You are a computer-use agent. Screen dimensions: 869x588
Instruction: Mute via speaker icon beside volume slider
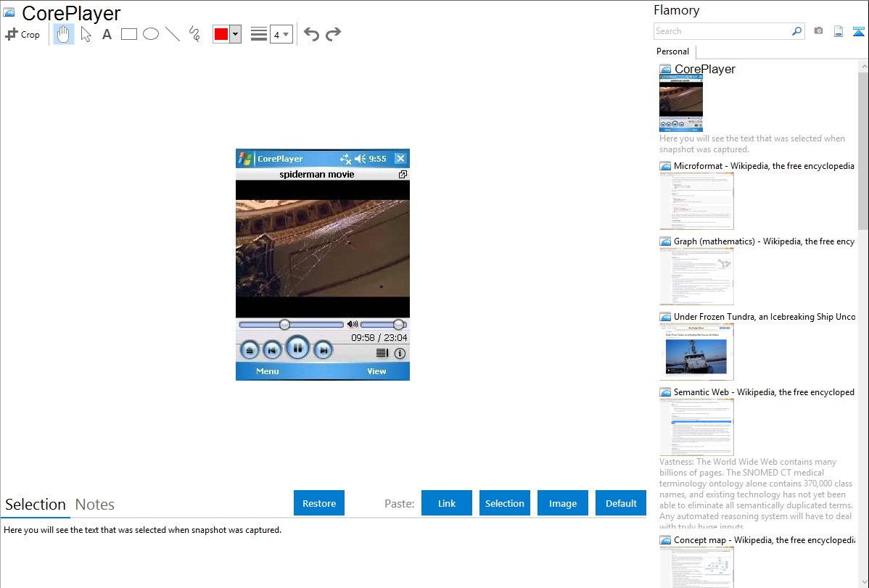(x=353, y=324)
